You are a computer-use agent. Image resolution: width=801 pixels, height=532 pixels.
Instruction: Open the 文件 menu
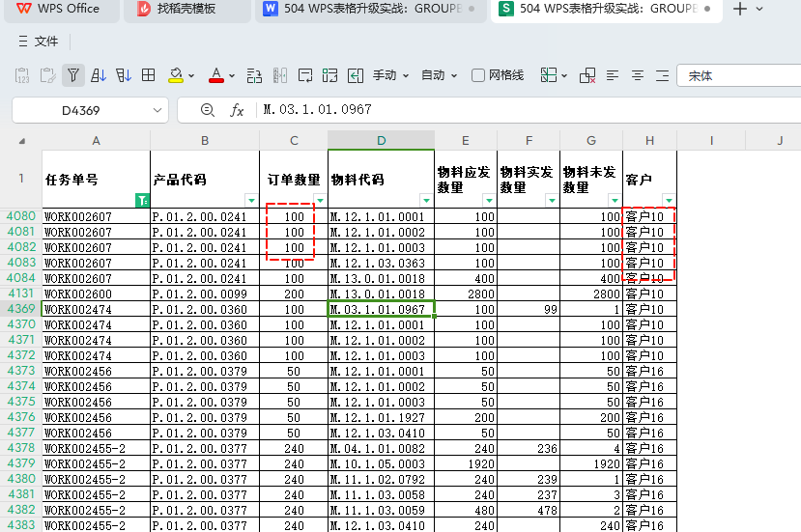[x=39, y=42]
